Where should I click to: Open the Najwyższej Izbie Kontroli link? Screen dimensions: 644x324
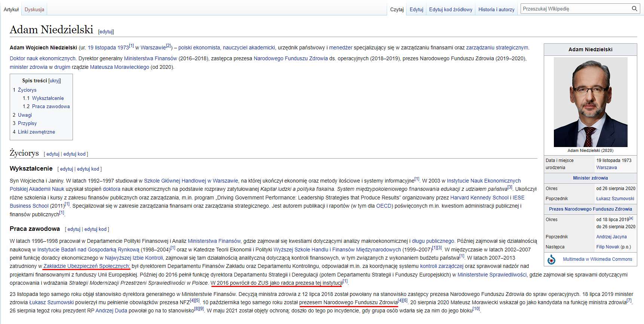click(134, 258)
